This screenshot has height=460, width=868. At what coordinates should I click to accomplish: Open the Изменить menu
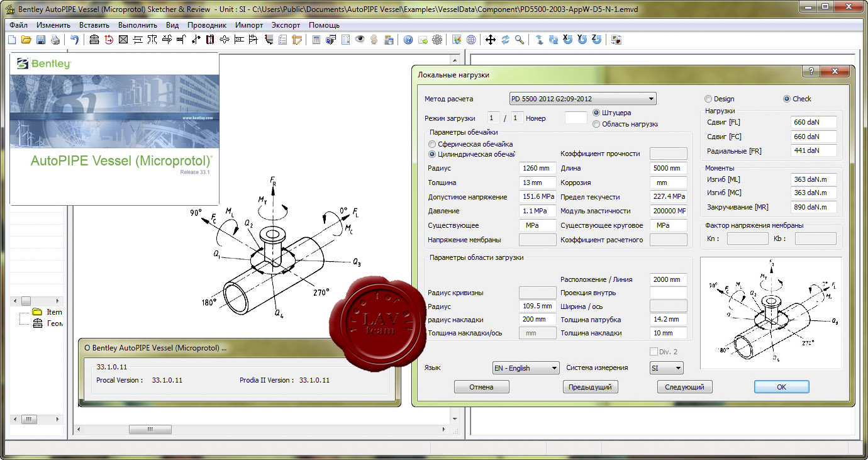click(53, 25)
